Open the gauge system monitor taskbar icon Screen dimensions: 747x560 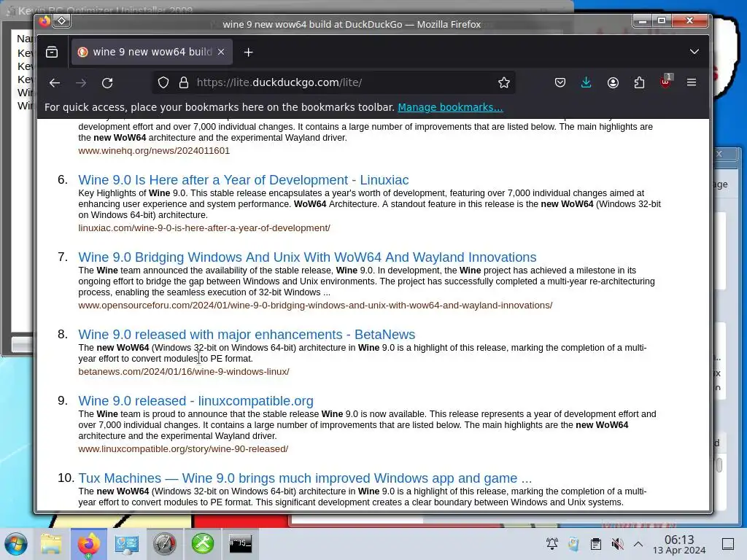(x=164, y=544)
